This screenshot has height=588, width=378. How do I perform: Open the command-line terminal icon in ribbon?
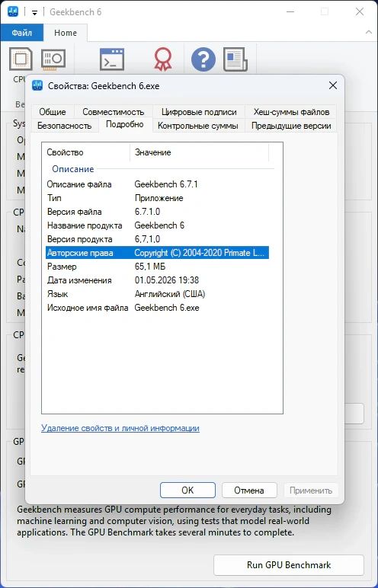pyautogui.click(x=112, y=59)
